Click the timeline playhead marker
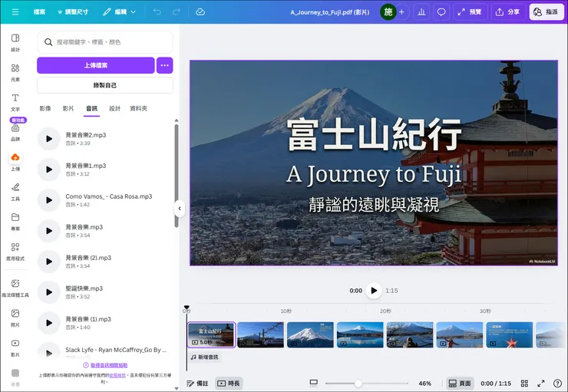Image resolution: width=568 pixels, height=392 pixels. point(187,308)
